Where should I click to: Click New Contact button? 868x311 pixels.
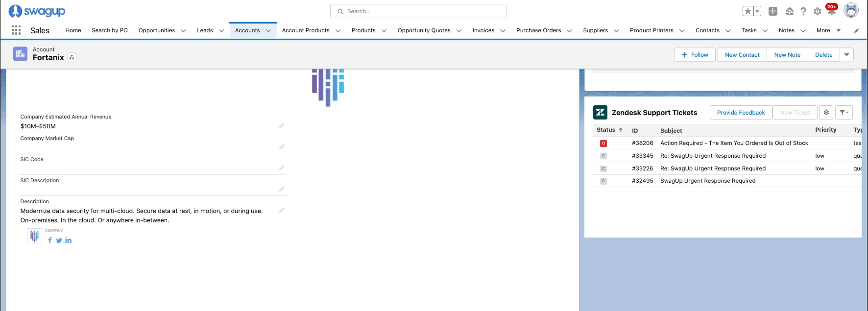pos(742,55)
